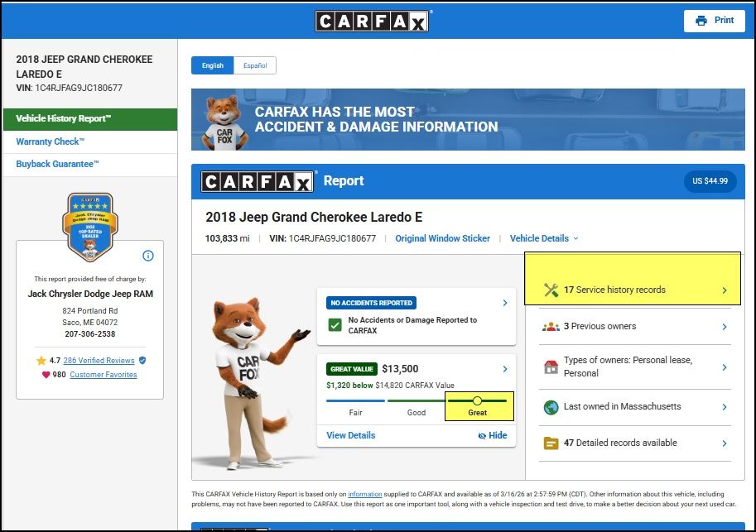The image size is (756, 532).
Task: Expand the Vehicle Details dropdown
Action: pyautogui.click(x=544, y=238)
